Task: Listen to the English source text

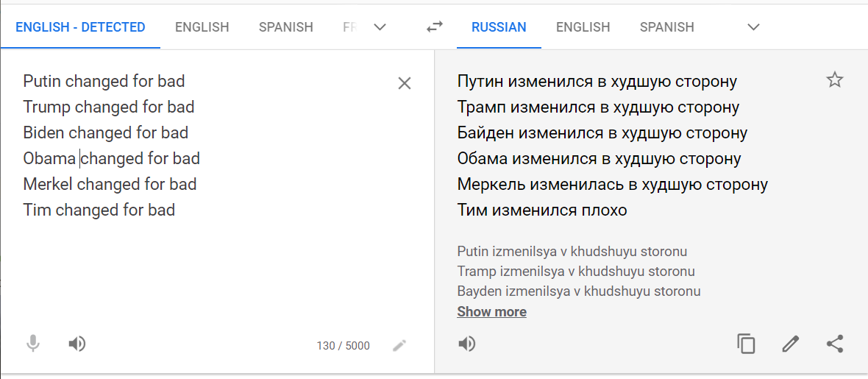Action: [77, 344]
